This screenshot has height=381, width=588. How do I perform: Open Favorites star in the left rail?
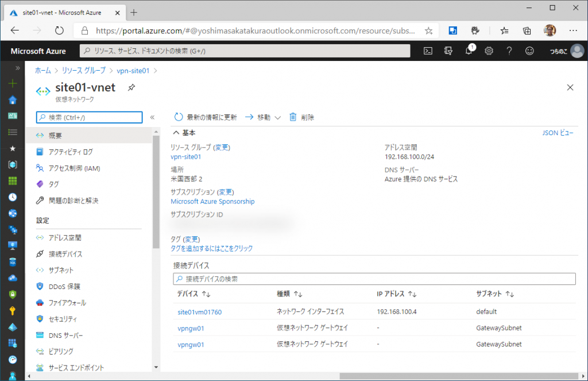pyautogui.click(x=13, y=148)
